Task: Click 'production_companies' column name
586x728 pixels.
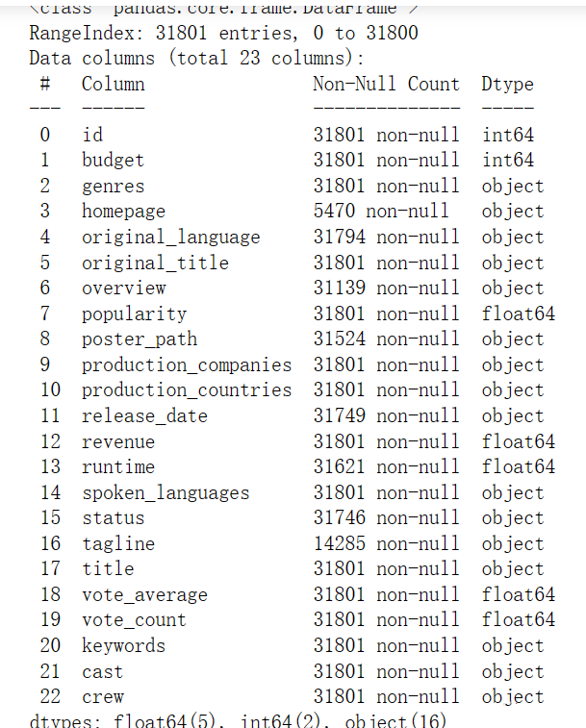Action: click(x=187, y=364)
